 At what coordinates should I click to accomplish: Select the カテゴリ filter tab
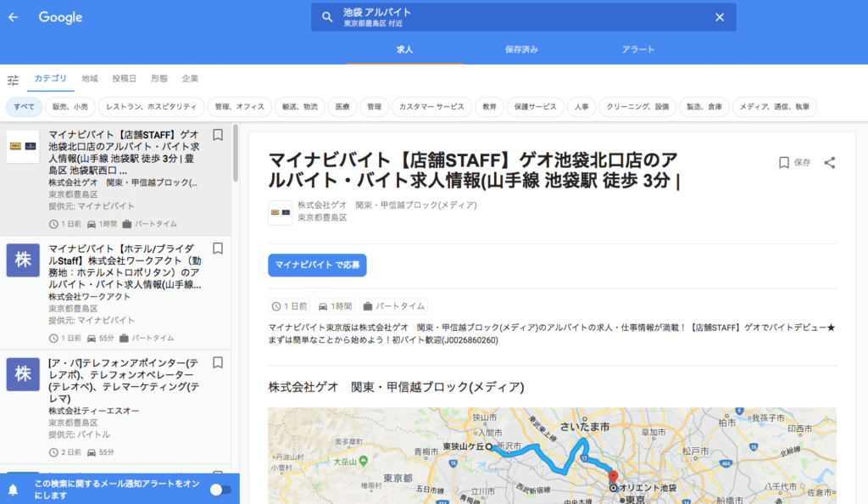coord(50,79)
